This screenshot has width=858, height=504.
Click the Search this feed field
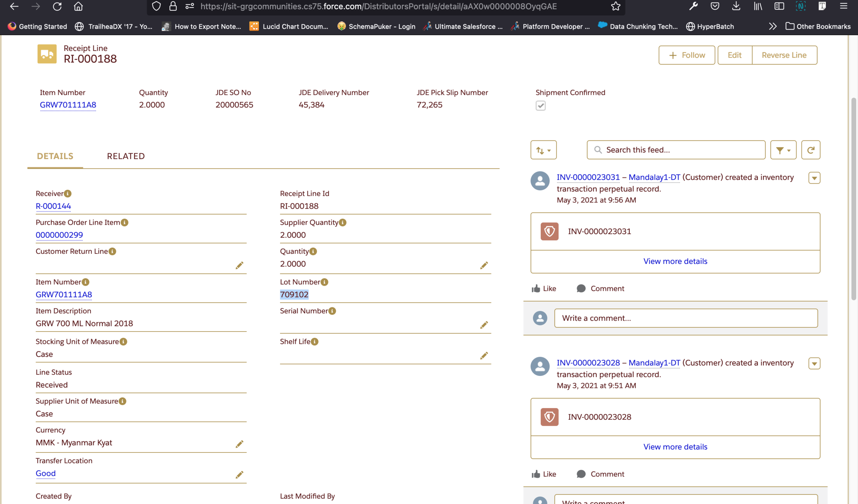[676, 150]
